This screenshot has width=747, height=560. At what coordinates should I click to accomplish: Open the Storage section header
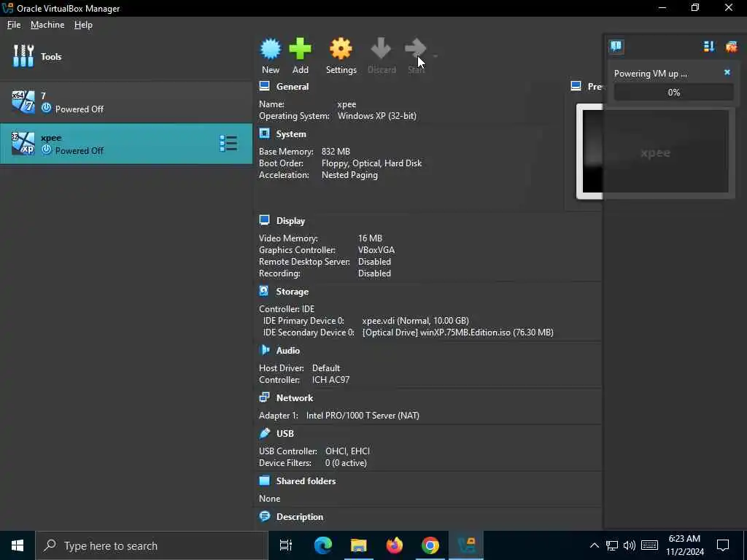292,292
